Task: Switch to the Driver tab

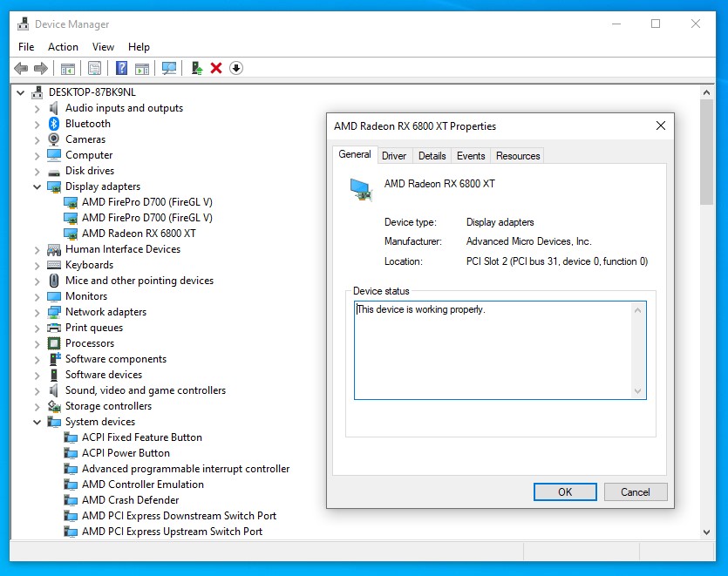Action: [x=394, y=156]
